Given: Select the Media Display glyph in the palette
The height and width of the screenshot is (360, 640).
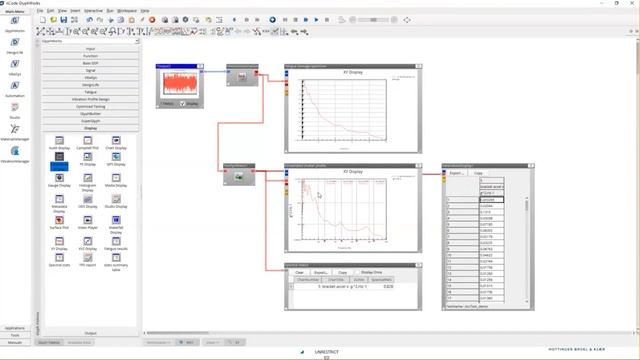Looking at the screenshot, I should (116, 180).
